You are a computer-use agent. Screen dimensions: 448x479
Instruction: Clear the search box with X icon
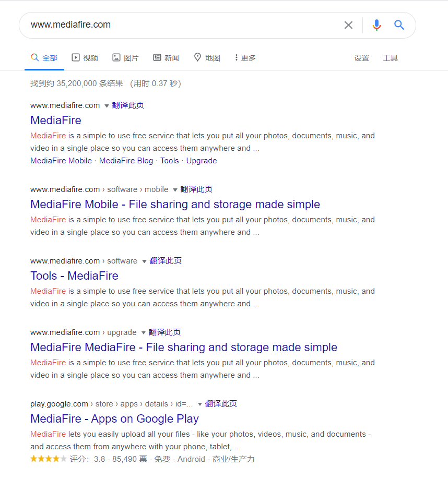tap(348, 25)
